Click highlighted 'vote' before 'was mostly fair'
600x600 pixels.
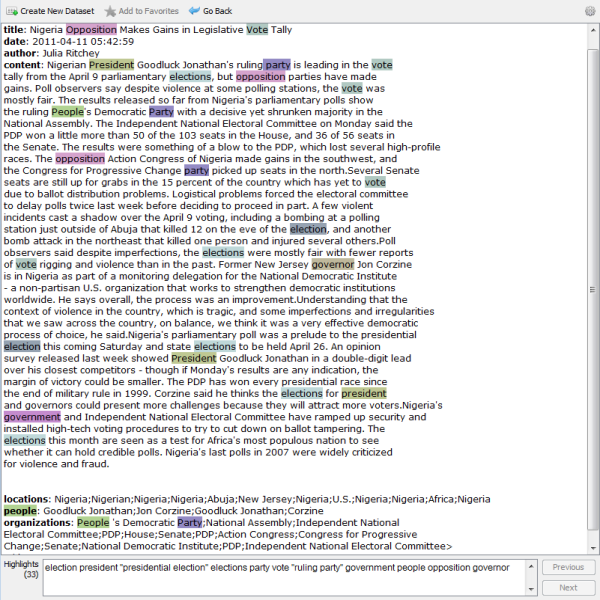coord(352,88)
